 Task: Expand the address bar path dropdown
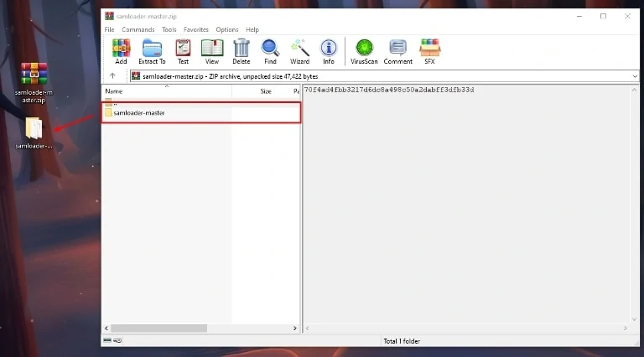tap(635, 76)
